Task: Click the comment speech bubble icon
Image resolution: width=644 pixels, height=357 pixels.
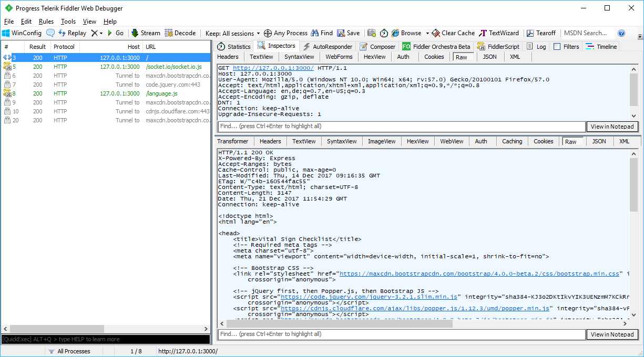Action: coord(50,33)
